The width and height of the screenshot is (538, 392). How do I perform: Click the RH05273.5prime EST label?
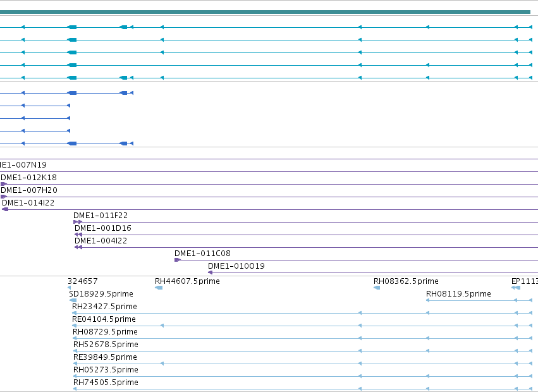coord(106,370)
